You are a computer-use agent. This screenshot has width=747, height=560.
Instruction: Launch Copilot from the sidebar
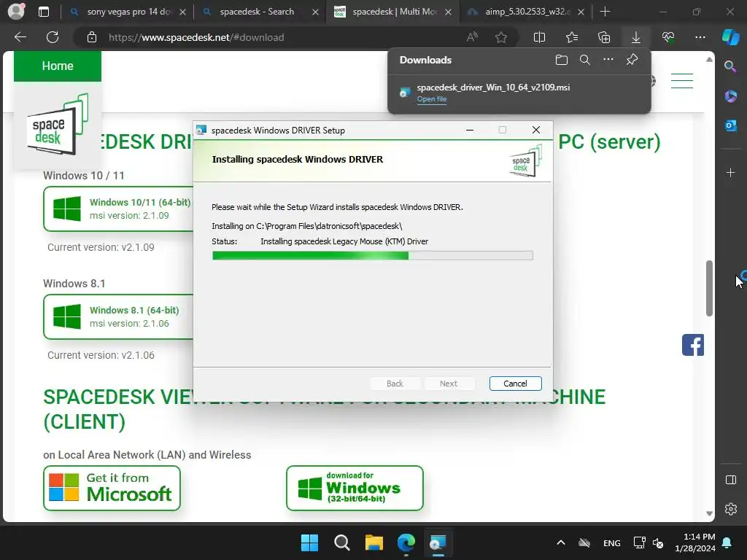(730, 37)
